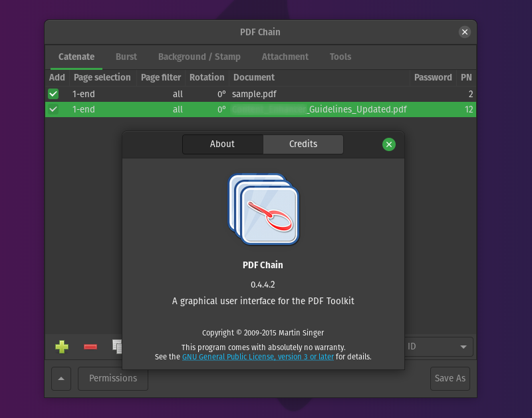Viewport: 532px width, 418px height.
Task: Click the Permissions button
Action: [113, 379]
